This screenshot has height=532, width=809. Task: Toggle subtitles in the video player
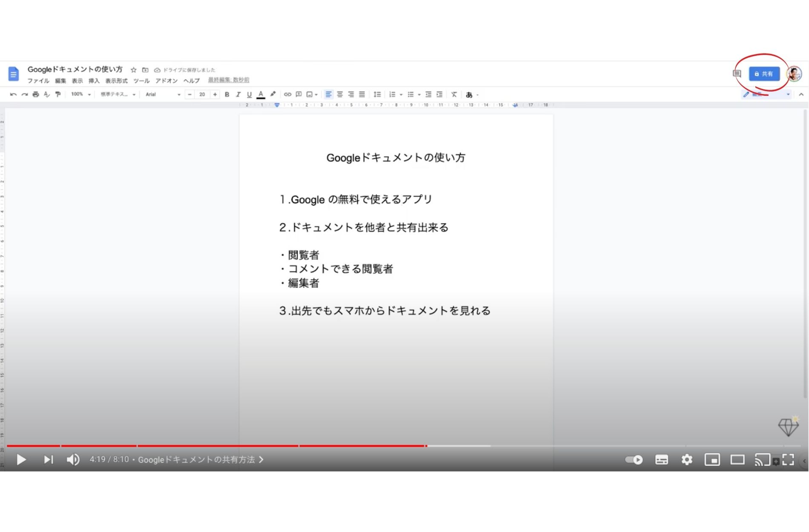662,460
